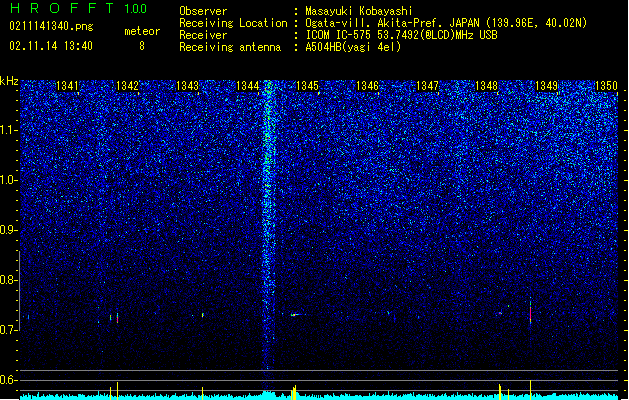Screen dimensions: 629x400
Task: Click the tall yellow power spike below 1349
Action: pyautogui.click(x=530, y=390)
